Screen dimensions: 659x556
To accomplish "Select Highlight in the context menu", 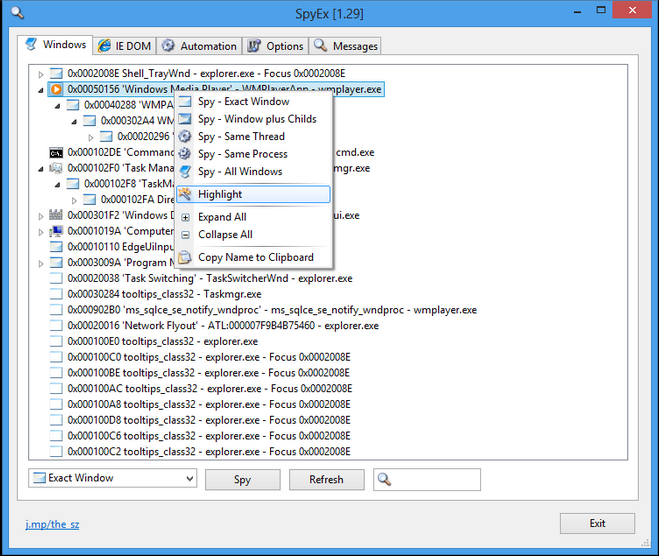I will pyautogui.click(x=253, y=194).
